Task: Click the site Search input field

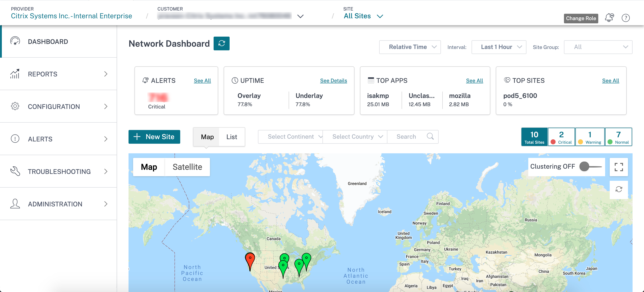Action: click(x=413, y=137)
